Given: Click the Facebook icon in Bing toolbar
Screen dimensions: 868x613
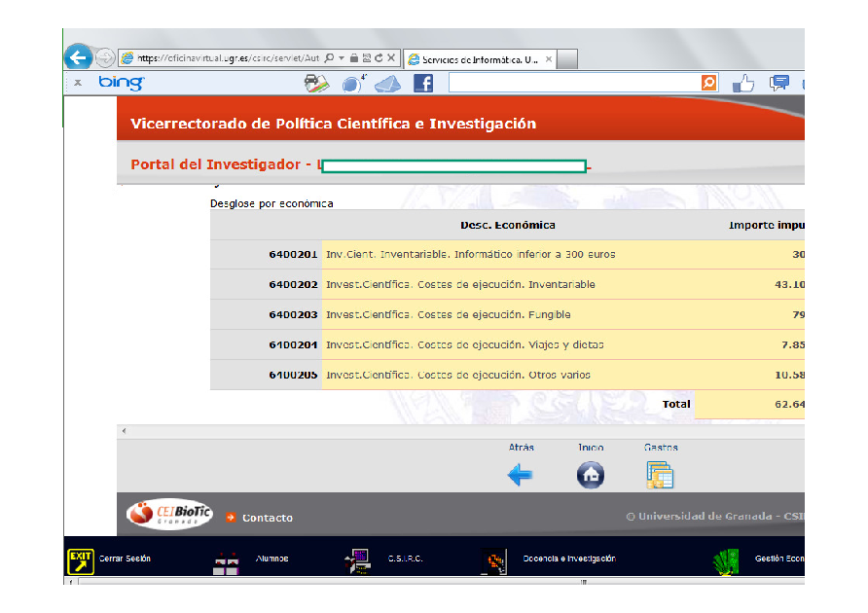Looking at the screenshot, I should [423, 84].
